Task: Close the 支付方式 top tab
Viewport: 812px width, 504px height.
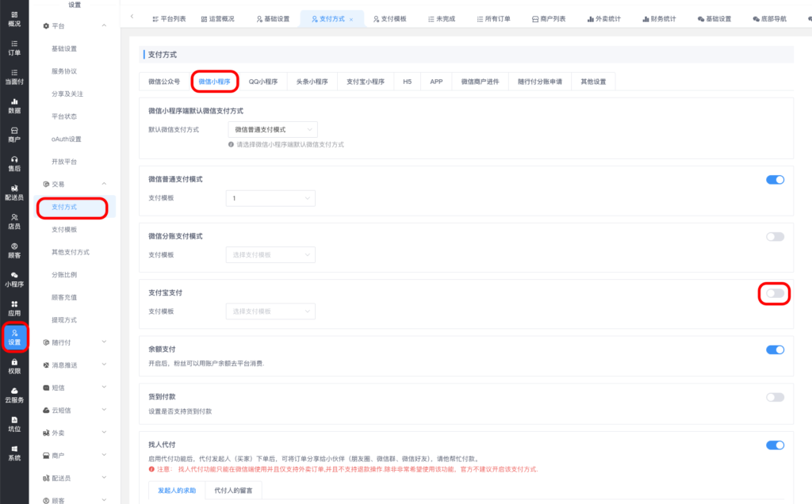Action: [351, 18]
